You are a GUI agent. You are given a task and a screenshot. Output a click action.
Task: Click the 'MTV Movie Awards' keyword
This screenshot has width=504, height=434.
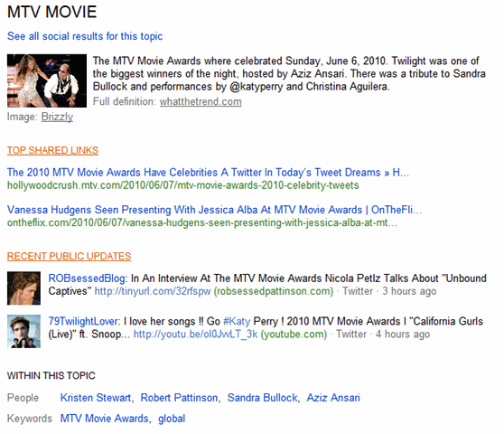click(x=105, y=419)
